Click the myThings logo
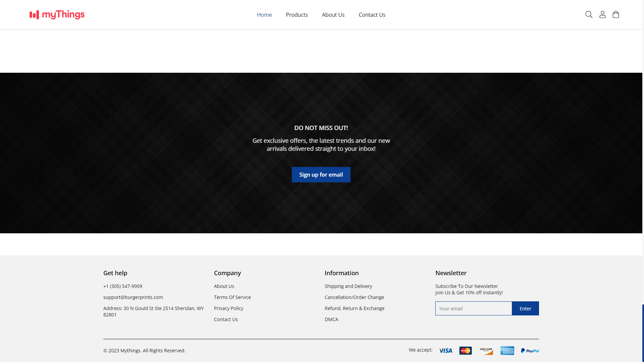The width and height of the screenshot is (644, 362). point(57,15)
